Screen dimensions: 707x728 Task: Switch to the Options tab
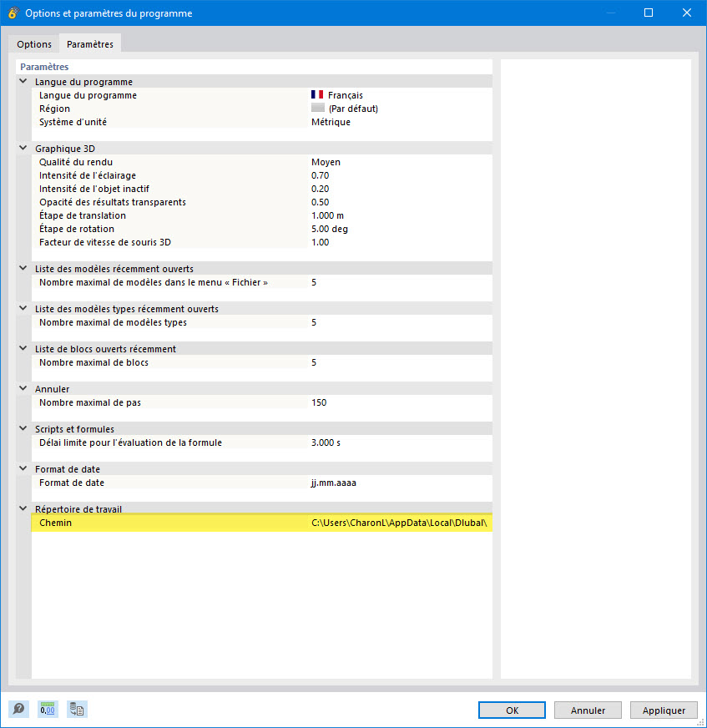pyautogui.click(x=34, y=43)
